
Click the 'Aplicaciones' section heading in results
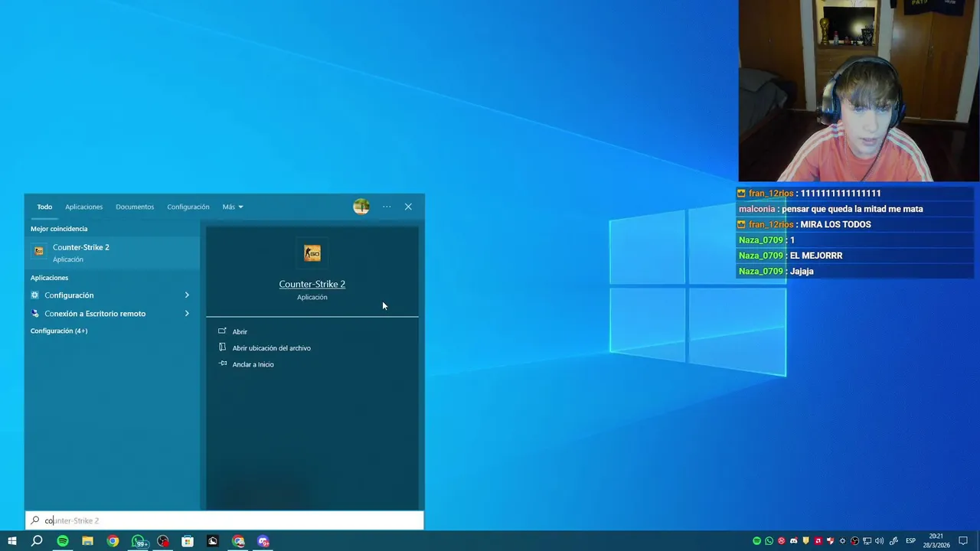point(49,278)
